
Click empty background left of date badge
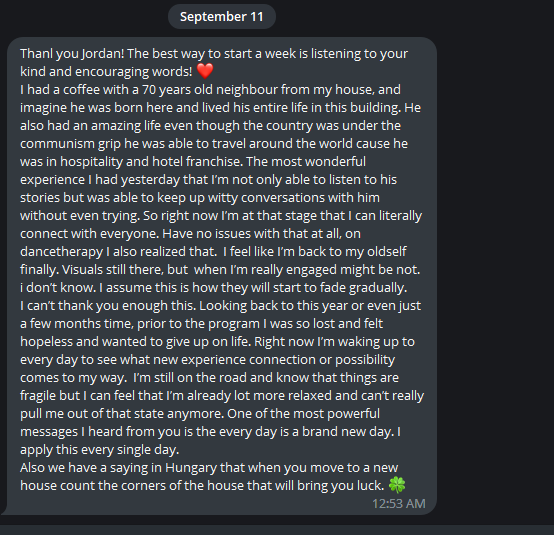point(85,17)
